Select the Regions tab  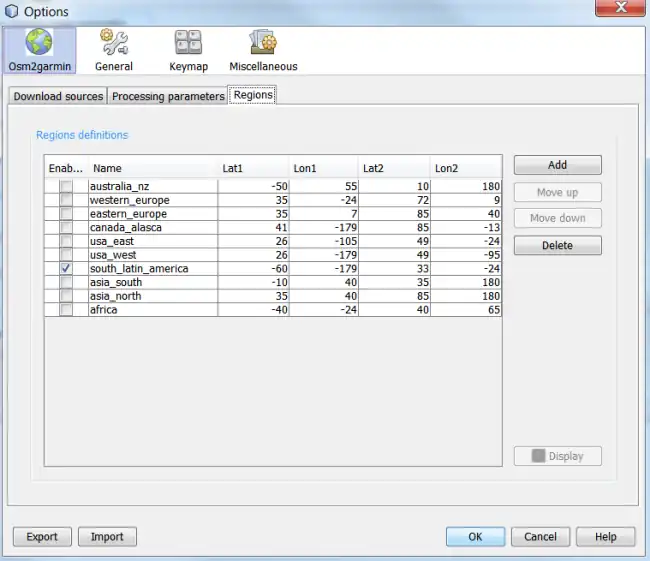click(253, 95)
